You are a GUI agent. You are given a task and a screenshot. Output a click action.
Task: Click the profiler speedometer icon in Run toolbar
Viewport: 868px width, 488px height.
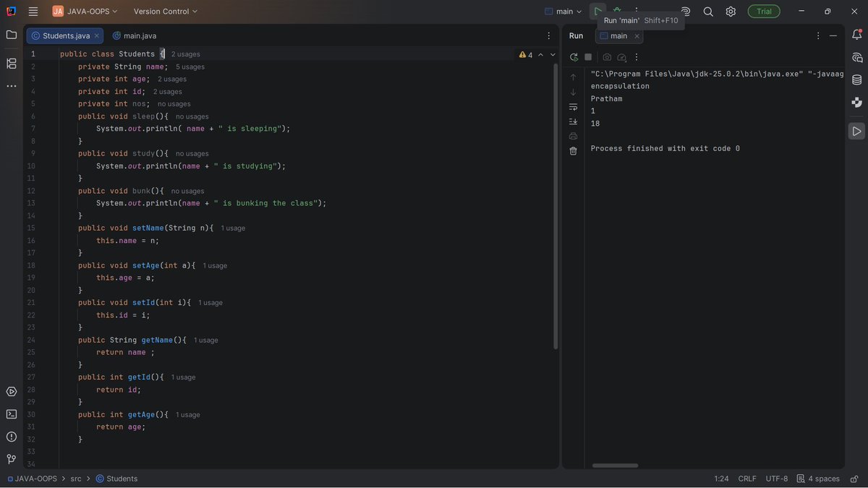click(x=621, y=57)
